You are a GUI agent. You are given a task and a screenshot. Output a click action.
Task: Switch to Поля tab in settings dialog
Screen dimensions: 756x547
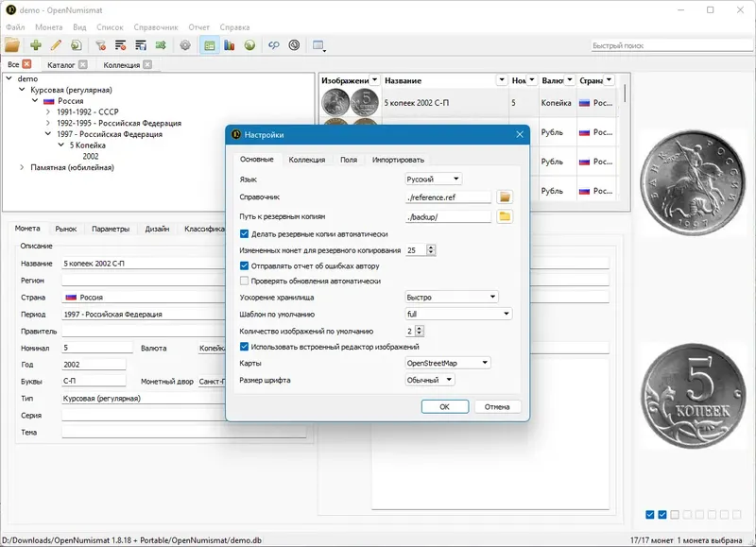click(349, 160)
